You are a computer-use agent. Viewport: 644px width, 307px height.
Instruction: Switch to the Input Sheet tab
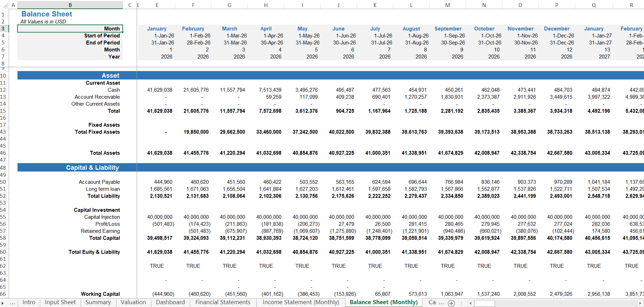(60, 302)
